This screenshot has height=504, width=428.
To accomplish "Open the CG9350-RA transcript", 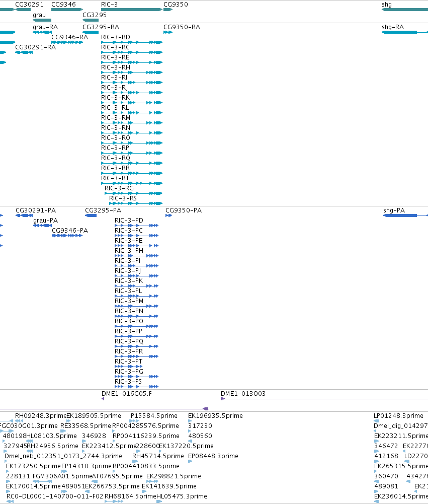I will coord(168,32).
